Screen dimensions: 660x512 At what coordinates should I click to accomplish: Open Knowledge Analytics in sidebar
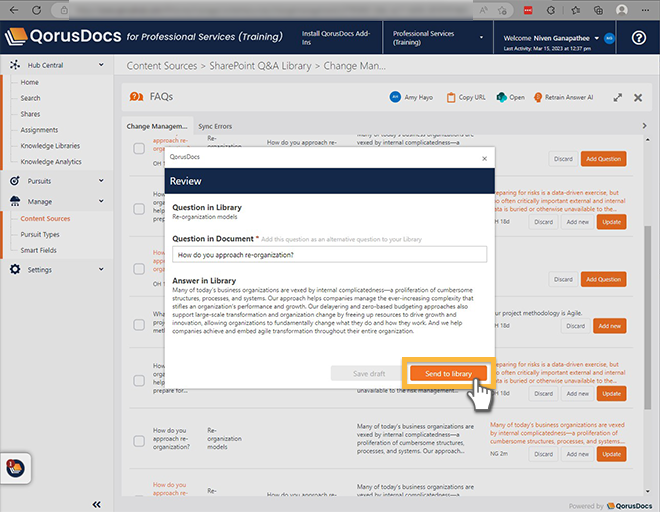point(51,162)
